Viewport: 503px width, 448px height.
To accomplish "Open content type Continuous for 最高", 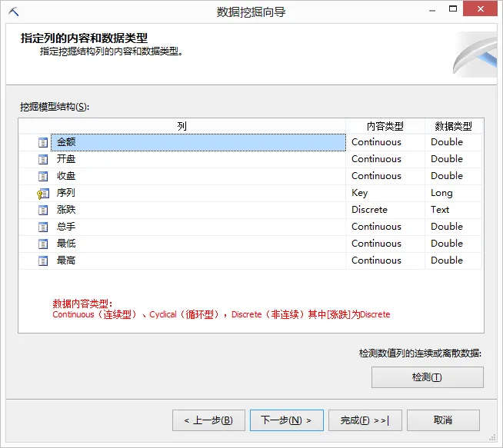I will point(385,261).
